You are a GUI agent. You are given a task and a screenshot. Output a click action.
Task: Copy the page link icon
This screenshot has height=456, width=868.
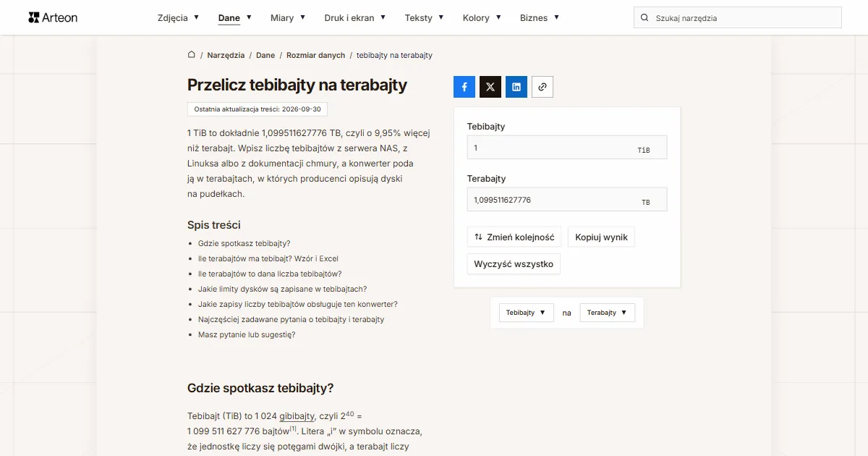pos(542,87)
